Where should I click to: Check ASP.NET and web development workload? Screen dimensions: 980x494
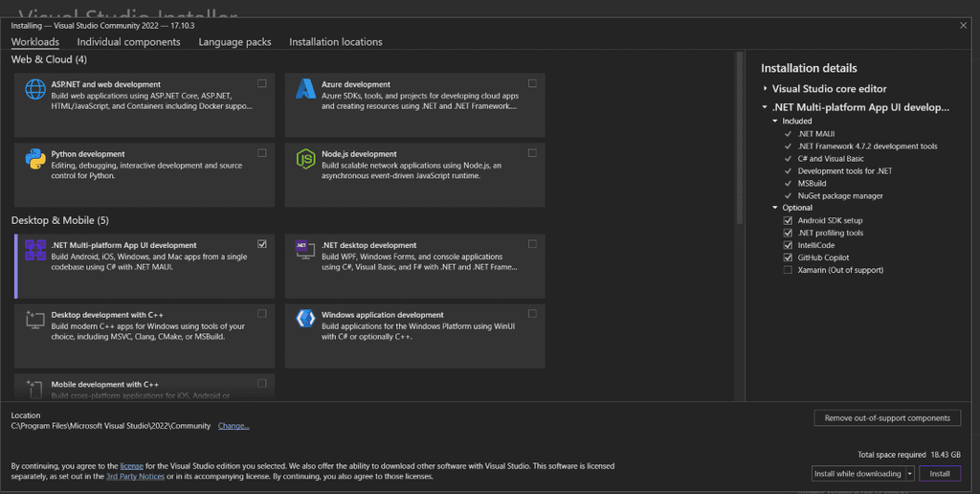pos(262,83)
